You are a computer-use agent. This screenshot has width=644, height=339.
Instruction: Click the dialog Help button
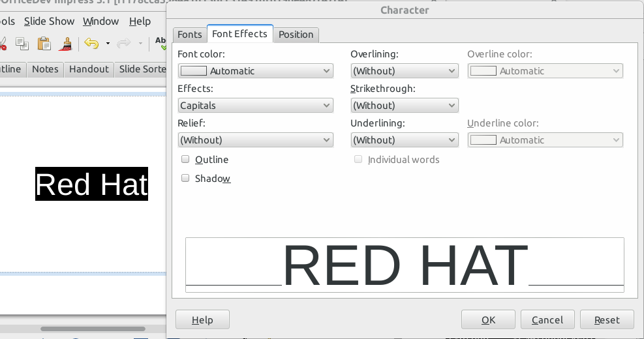click(x=202, y=319)
